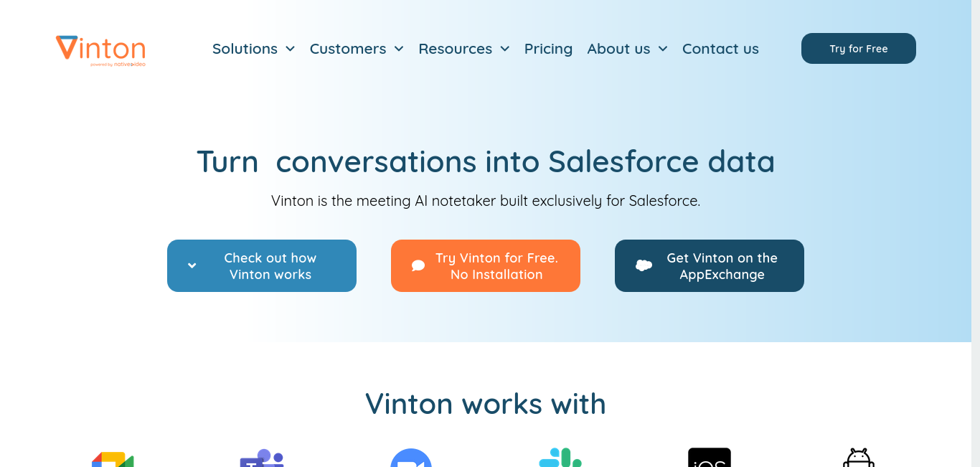Click the Zoom camera icon
The height and width of the screenshot is (467, 980).
click(411, 458)
